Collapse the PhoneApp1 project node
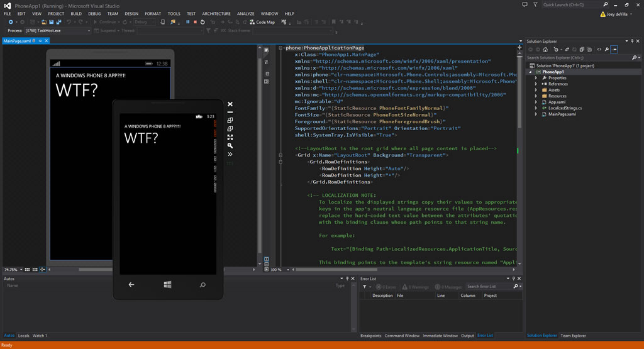This screenshot has width=644, height=349. [530, 72]
